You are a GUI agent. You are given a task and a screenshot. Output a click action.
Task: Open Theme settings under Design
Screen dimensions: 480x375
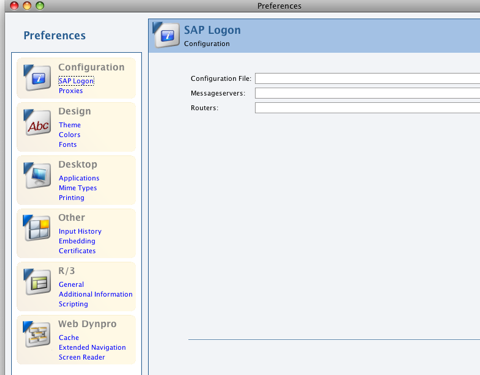pyautogui.click(x=70, y=125)
